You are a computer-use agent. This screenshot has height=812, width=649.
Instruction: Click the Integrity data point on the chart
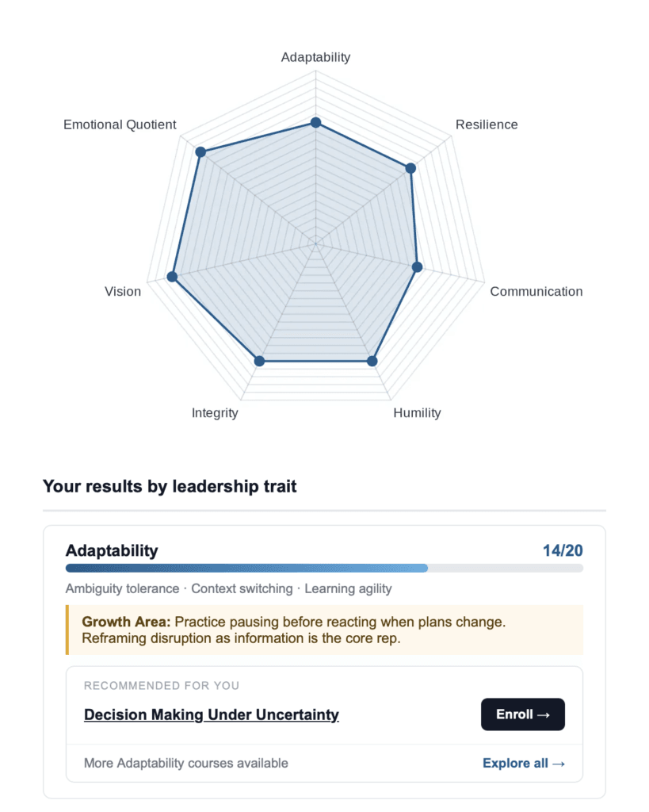pyautogui.click(x=258, y=361)
